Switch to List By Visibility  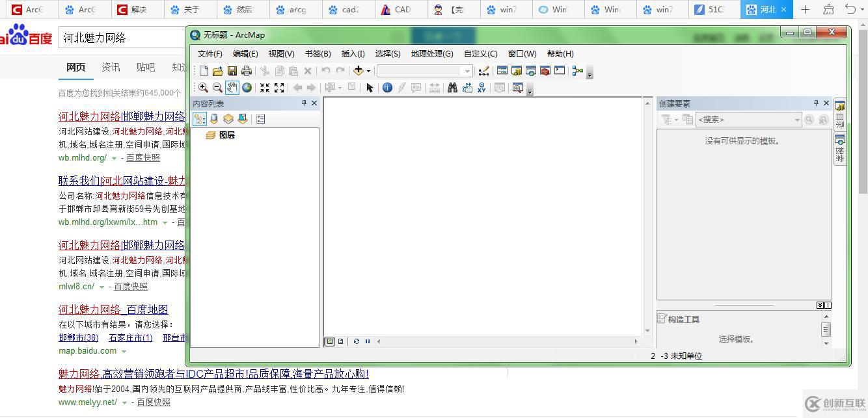(x=228, y=119)
